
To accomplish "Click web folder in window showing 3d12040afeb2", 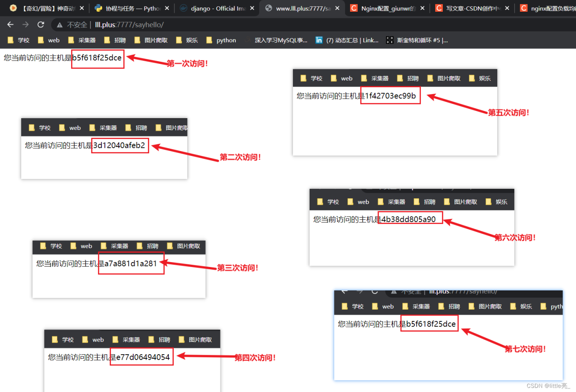I will 70,128.
